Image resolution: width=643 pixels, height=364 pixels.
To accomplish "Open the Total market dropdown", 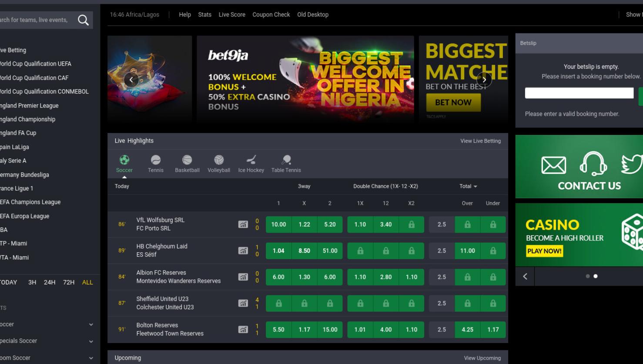I will 468,186.
